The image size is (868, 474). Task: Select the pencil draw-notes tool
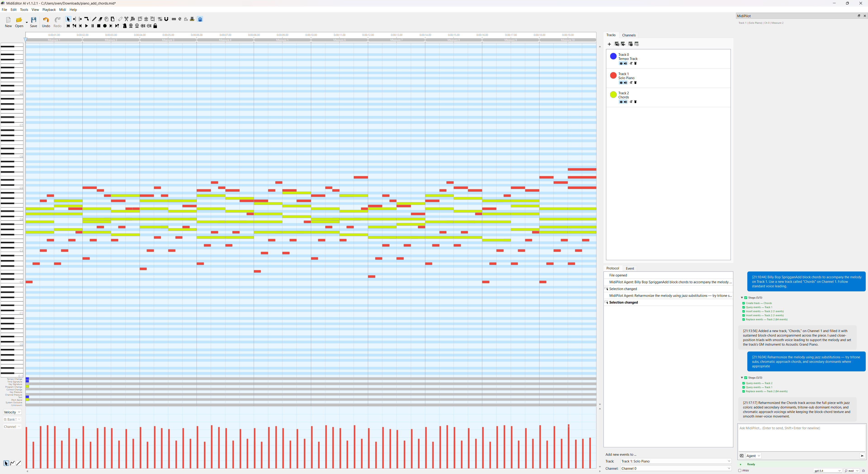[x=94, y=19]
